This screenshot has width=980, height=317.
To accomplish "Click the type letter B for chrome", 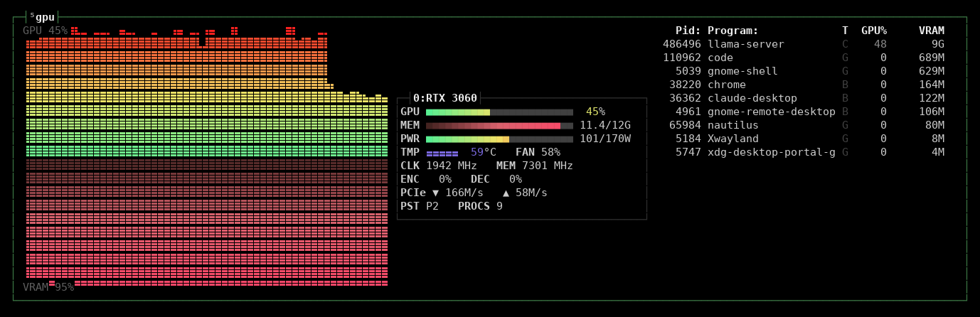I will 845,85.
